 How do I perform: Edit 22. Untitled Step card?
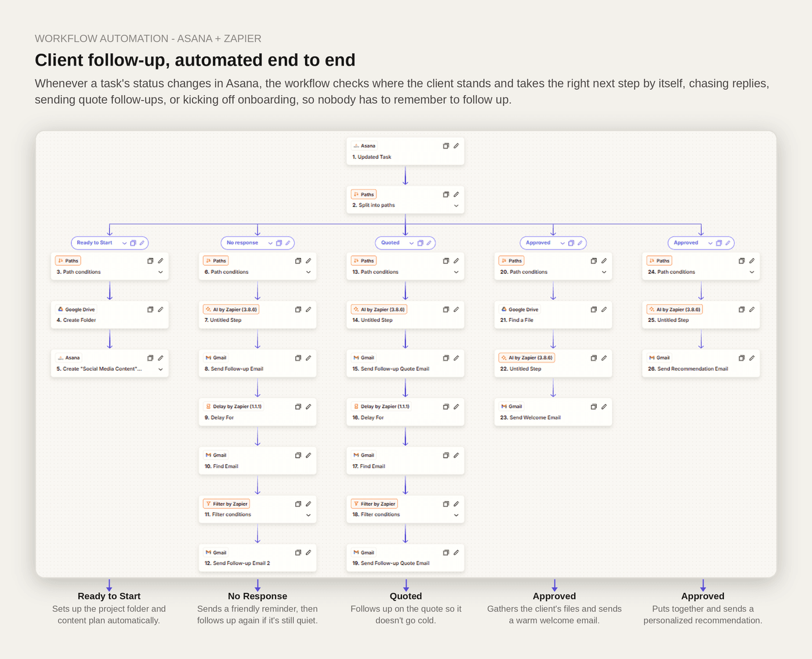604,358
